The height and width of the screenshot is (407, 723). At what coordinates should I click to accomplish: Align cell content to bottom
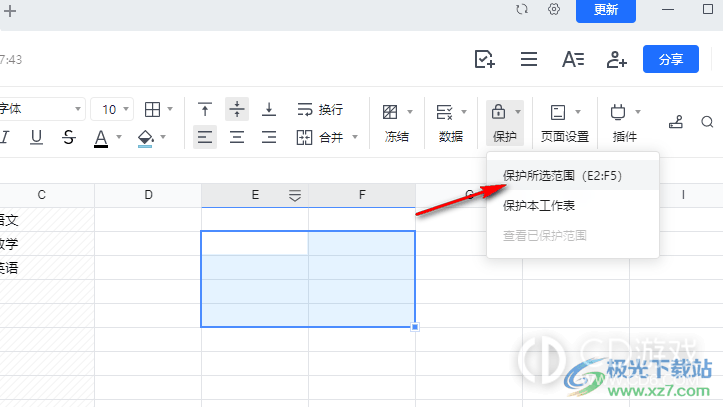click(268, 109)
